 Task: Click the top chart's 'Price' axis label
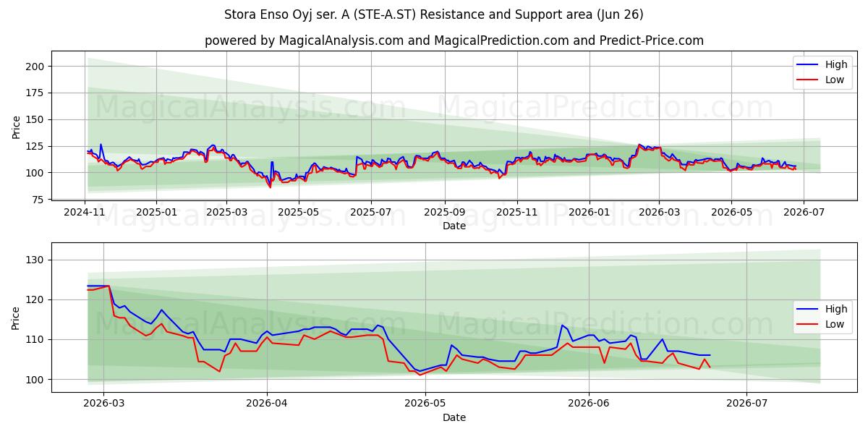tap(16, 127)
